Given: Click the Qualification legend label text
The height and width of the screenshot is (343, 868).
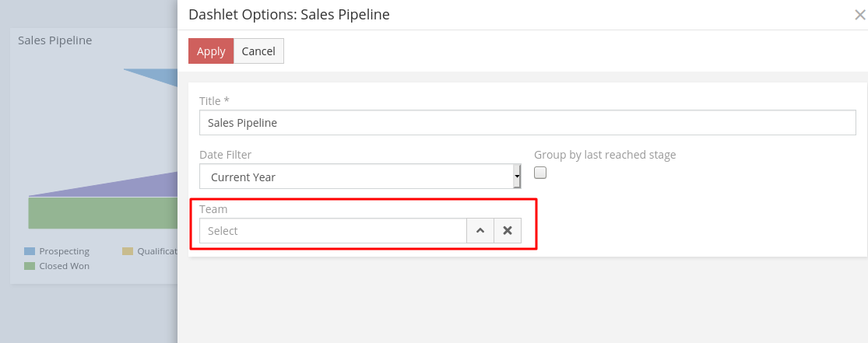Looking at the screenshot, I should click(157, 251).
